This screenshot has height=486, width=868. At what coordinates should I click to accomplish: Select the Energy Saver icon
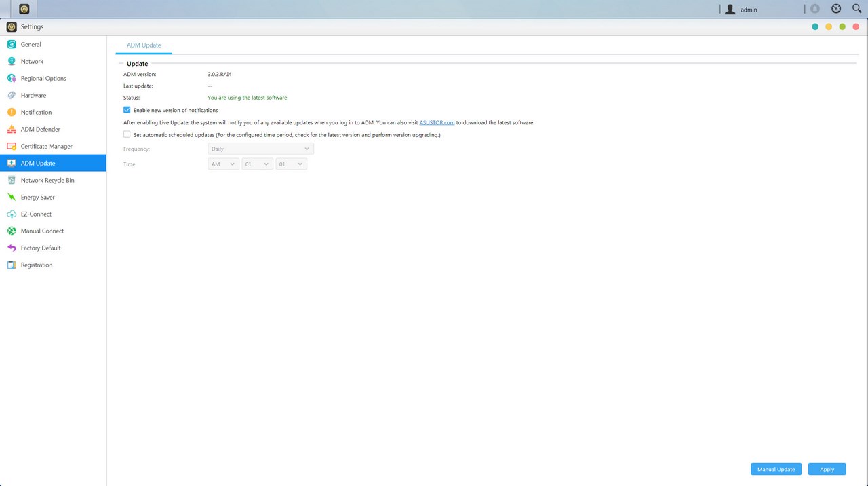coord(12,197)
